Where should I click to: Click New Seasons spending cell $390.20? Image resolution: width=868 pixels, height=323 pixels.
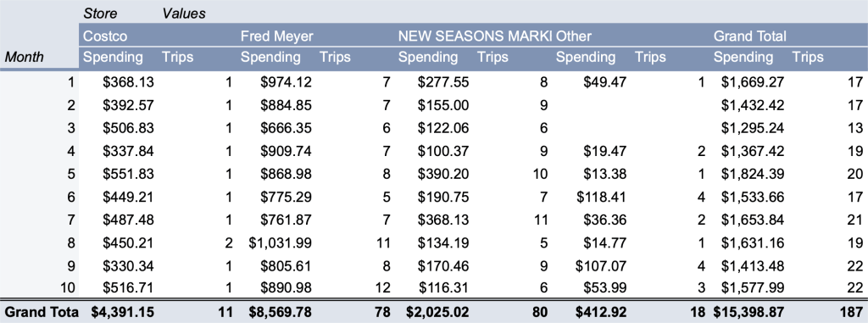(x=443, y=174)
